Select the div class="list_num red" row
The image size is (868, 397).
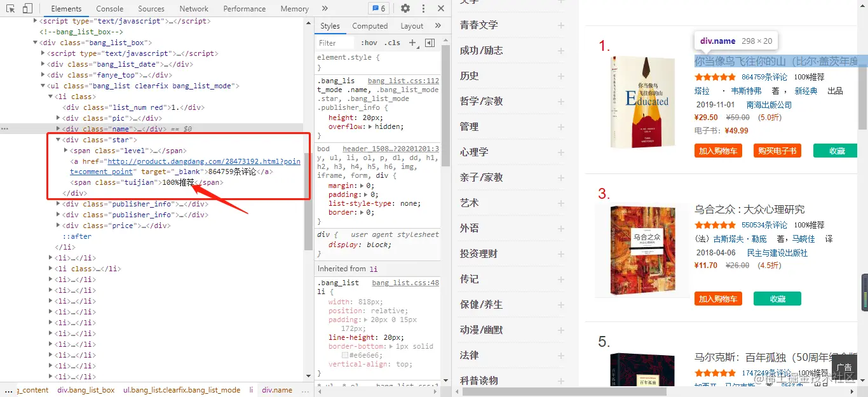pos(133,107)
